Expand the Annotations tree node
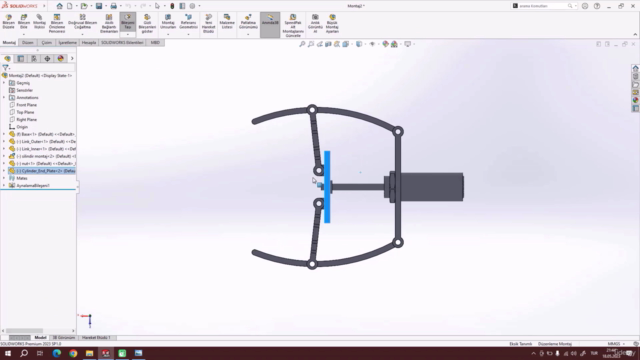640x360 pixels. click(4, 98)
